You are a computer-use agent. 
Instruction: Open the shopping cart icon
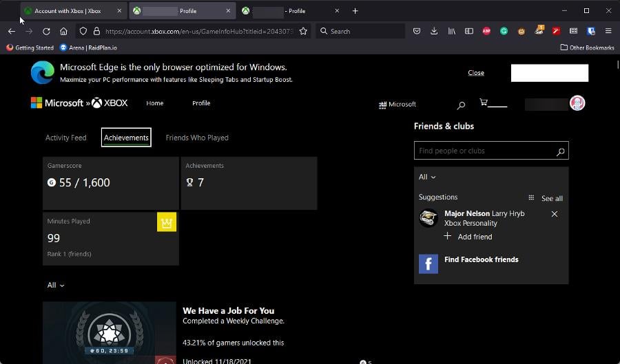pyautogui.click(x=484, y=103)
